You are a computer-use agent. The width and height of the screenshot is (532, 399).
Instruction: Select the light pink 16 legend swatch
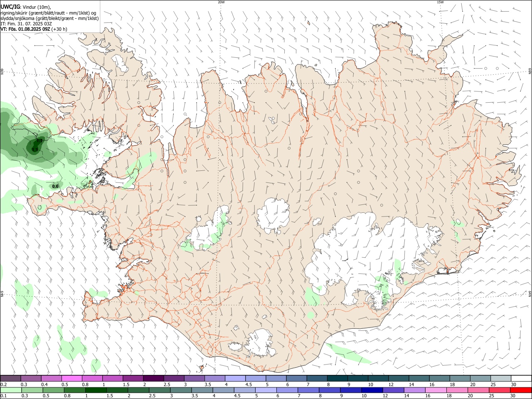pos(436,390)
